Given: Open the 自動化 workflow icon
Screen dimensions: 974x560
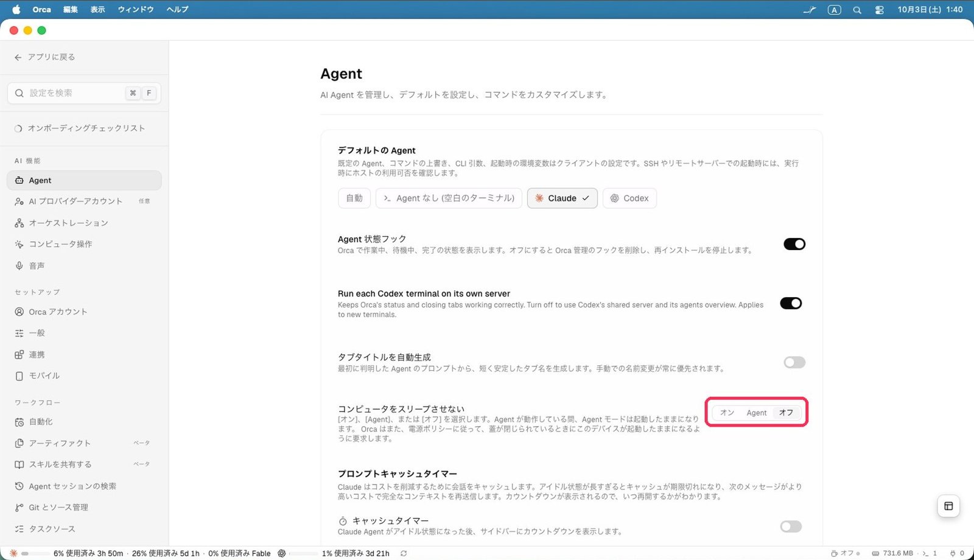Looking at the screenshot, I should coord(19,422).
